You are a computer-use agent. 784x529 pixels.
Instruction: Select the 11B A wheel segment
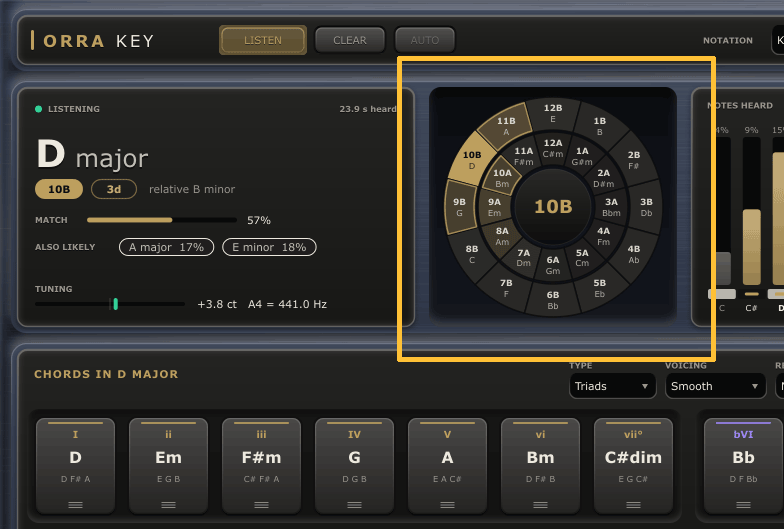tap(506, 126)
